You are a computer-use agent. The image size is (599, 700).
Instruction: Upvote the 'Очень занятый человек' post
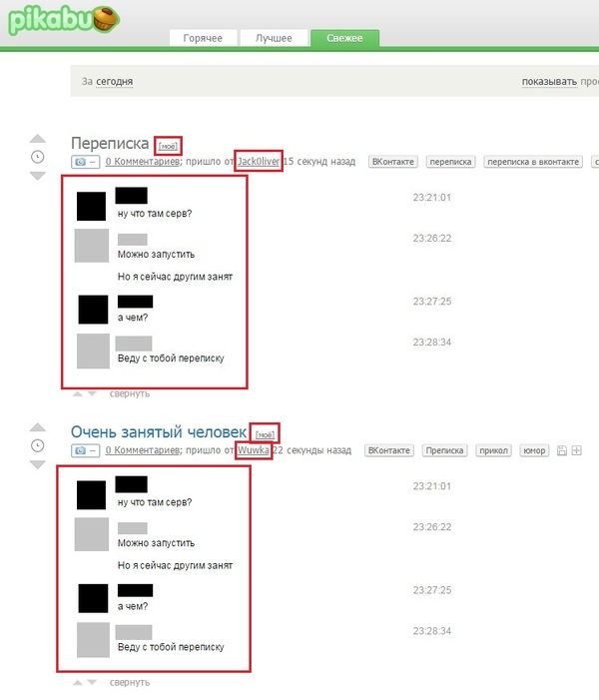point(38,427)
